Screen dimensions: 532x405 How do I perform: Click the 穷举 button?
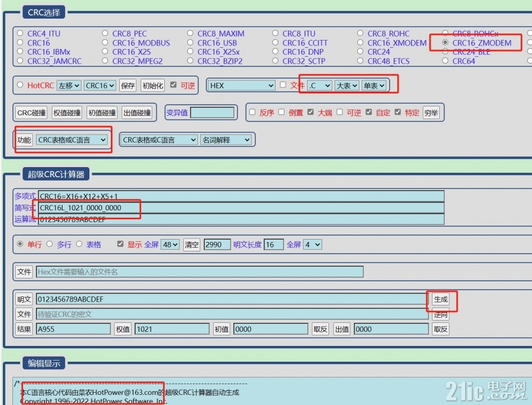pos(431,112)
